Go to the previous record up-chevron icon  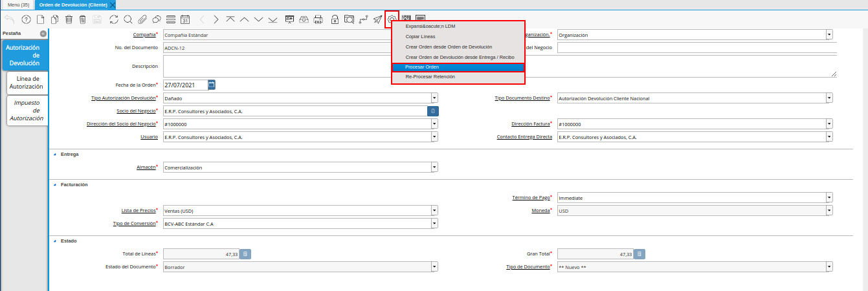(x=244, y=19)
